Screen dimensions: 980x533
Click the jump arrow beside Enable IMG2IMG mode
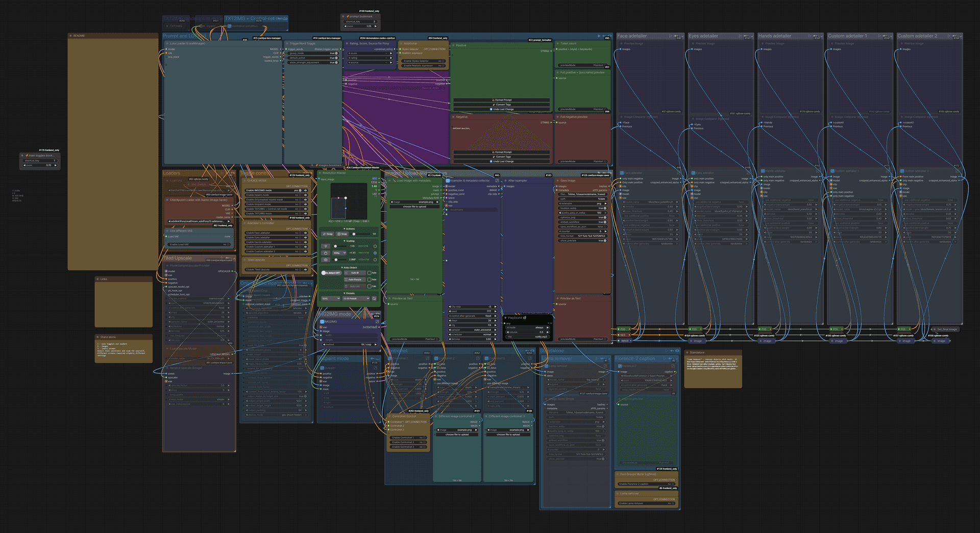click(x=305, y=190)
